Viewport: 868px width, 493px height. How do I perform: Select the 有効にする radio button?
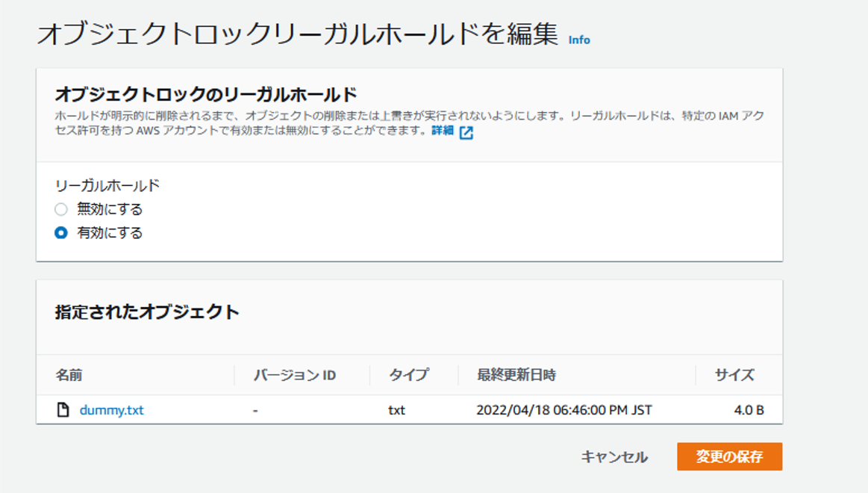coord(61,232)
